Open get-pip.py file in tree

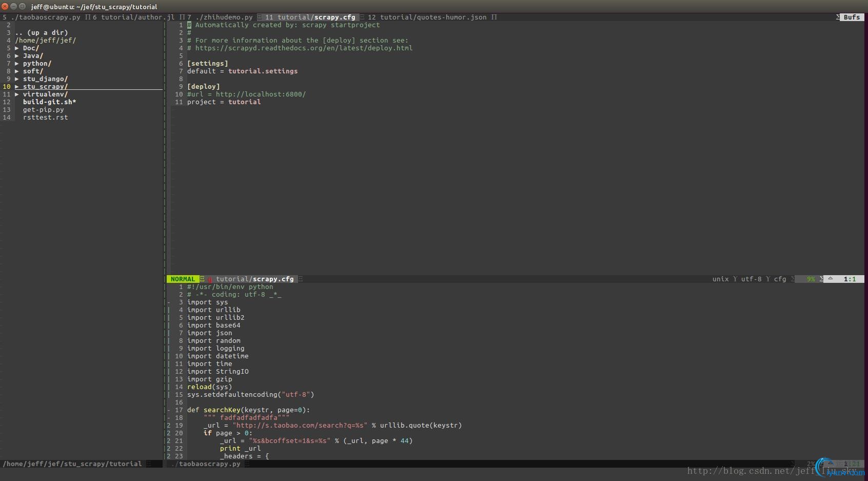44,110
